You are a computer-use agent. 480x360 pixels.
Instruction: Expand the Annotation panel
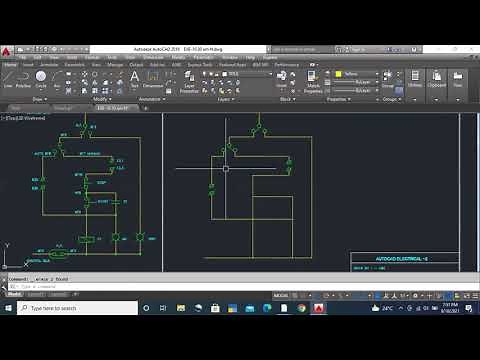click(x=152, y=99)
